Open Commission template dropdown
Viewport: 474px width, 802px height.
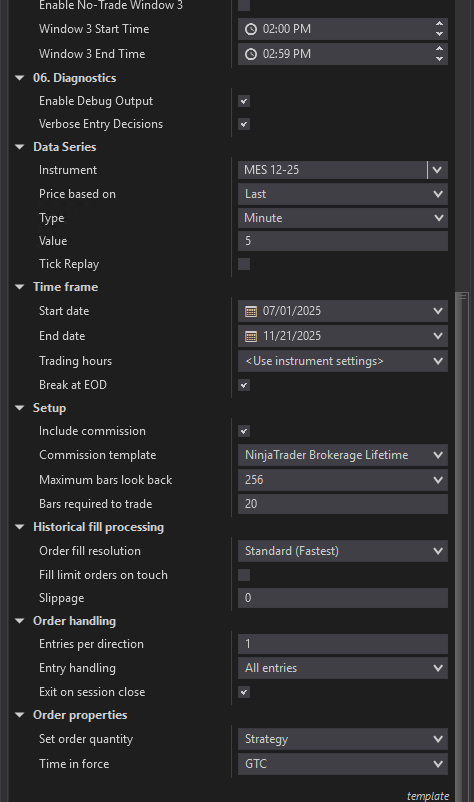tap(343, 455)
